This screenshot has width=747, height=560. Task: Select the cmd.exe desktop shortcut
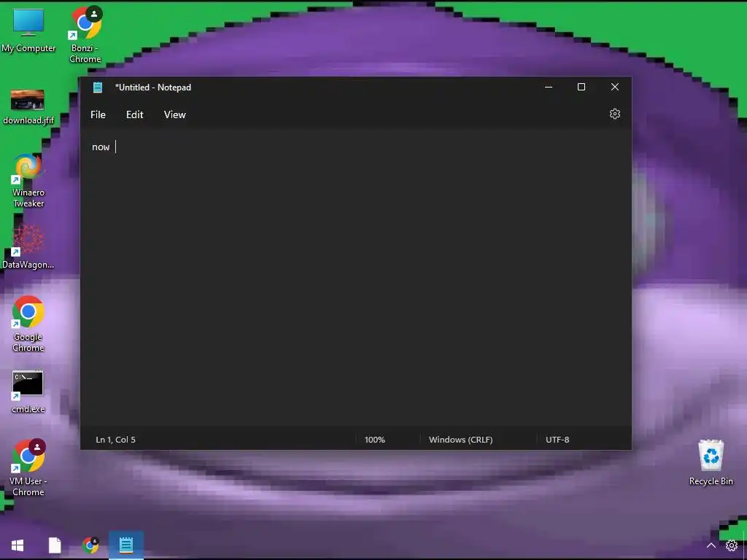pyautogui.click(x=28, y=392)
